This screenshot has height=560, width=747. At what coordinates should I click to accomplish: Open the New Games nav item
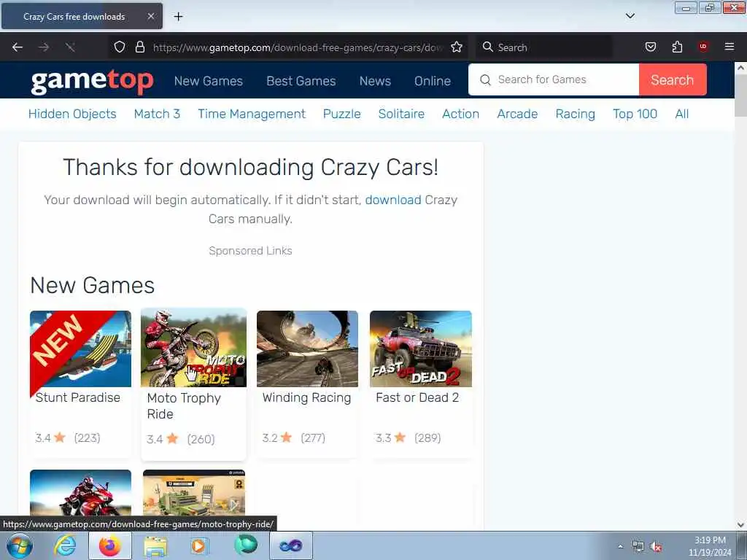pos(208,81)
